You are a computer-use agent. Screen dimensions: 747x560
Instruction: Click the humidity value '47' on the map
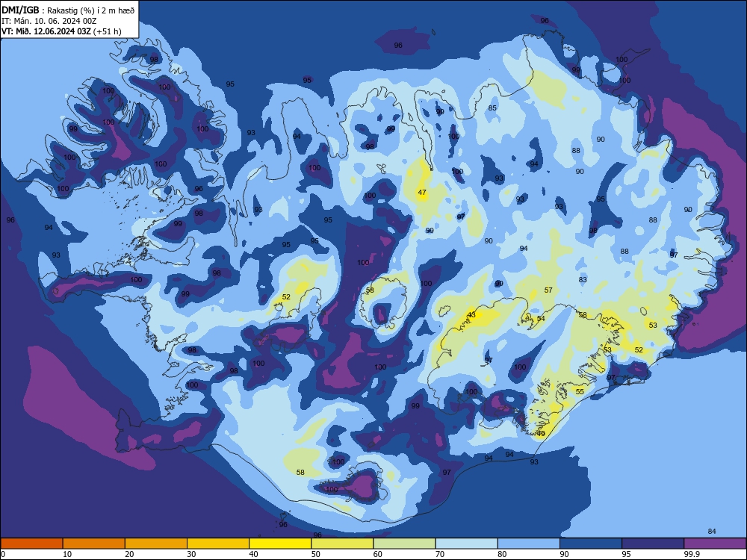422,193
